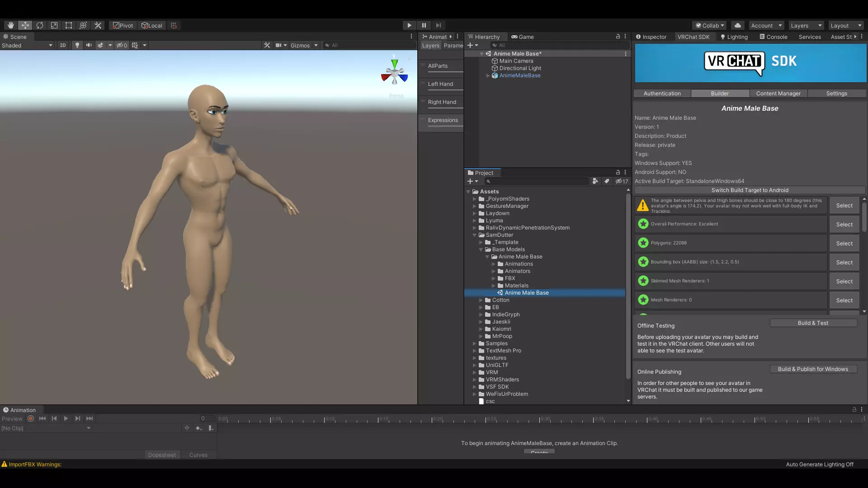Viewport: 868px width, 488px height.
Task: Select the Rect transform tool
Action: tap(69, 25)
